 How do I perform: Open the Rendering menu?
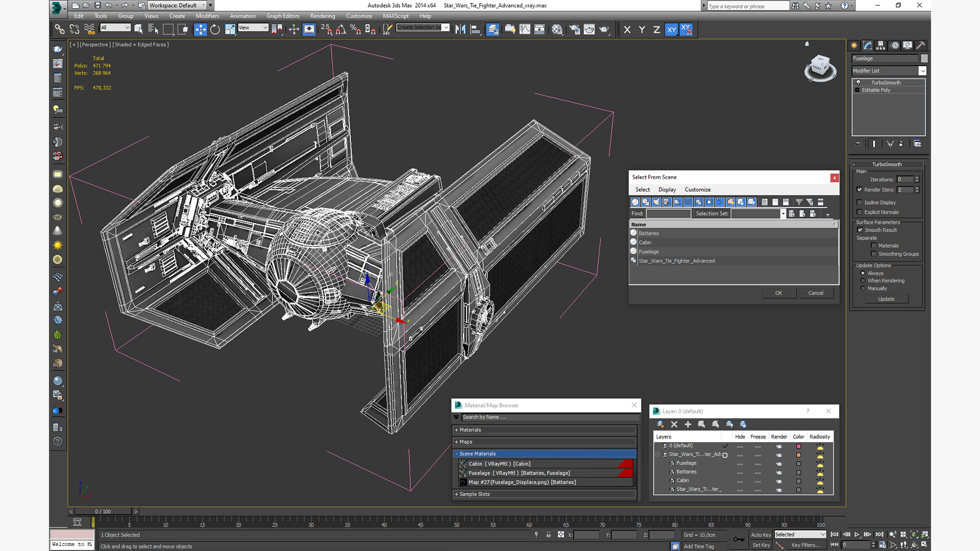[x=322, y=16]
